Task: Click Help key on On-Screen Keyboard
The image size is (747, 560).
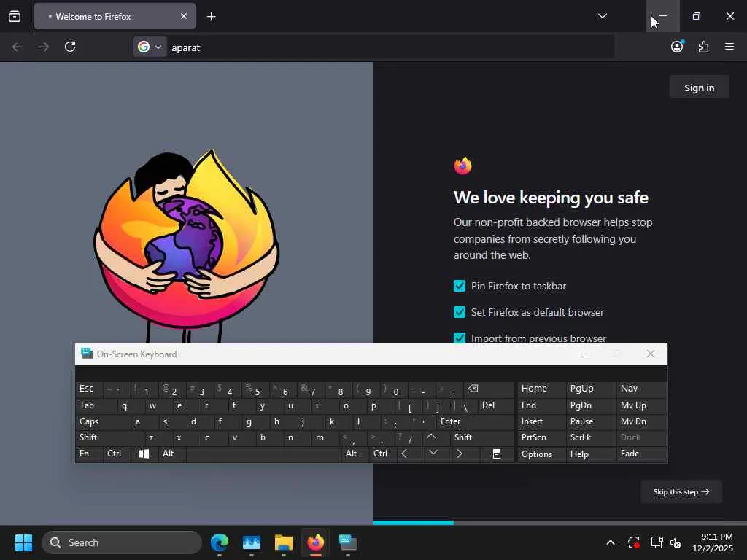Action: pos(589,454)
